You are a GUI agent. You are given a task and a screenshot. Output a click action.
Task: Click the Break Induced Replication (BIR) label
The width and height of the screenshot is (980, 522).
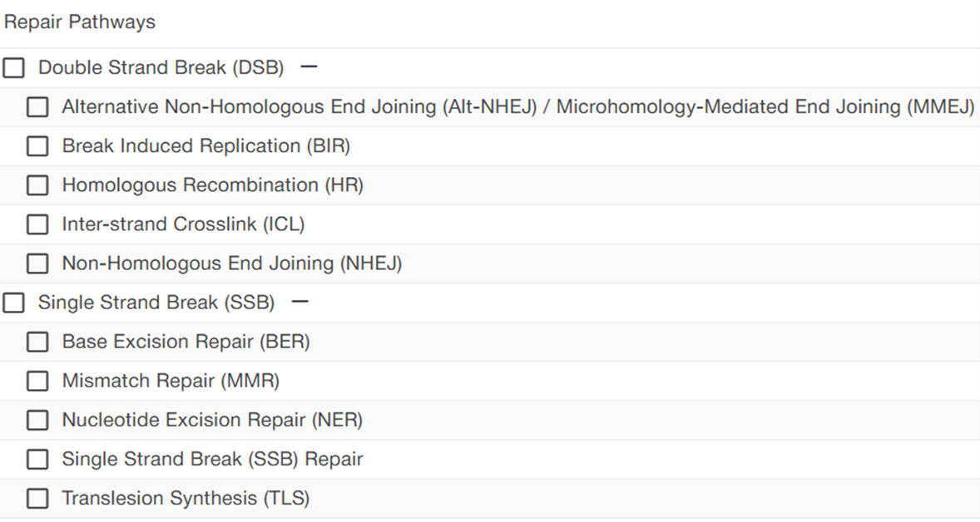[x=205, y=146]
